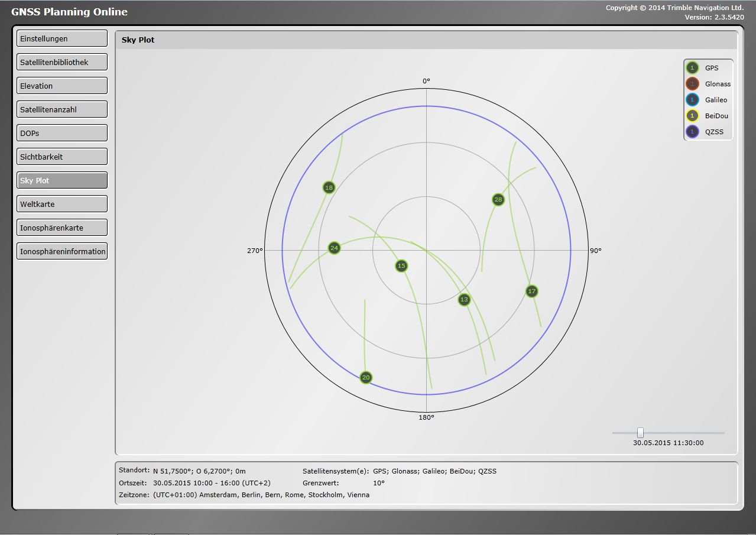Click GPS satellite 18 marker
Screen dimensions: 756x535
[329, 187]
